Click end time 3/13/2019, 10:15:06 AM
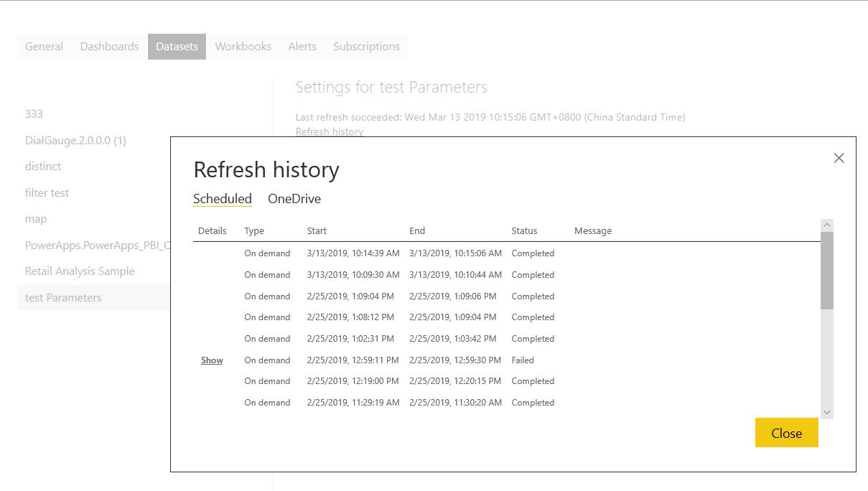 coord(456,253)
